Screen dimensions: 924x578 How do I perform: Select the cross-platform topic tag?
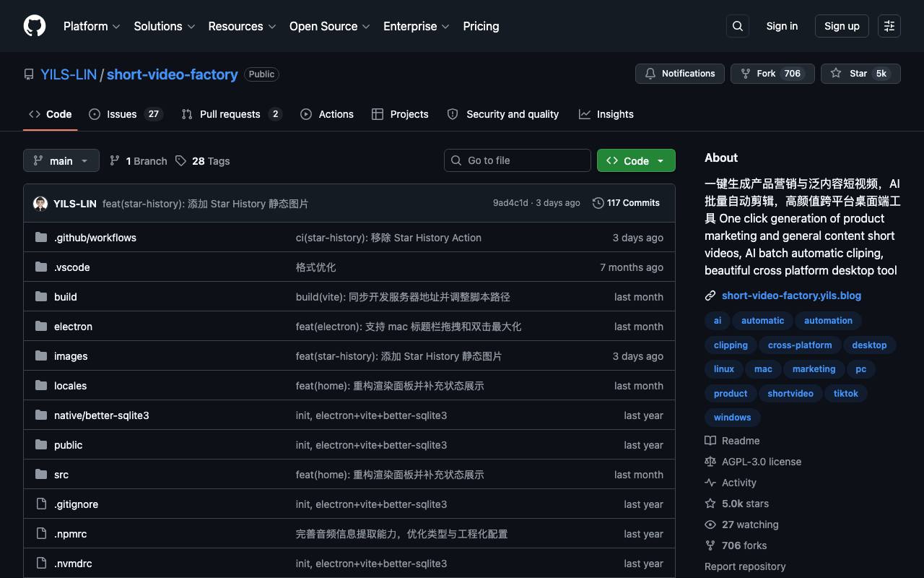800,345
